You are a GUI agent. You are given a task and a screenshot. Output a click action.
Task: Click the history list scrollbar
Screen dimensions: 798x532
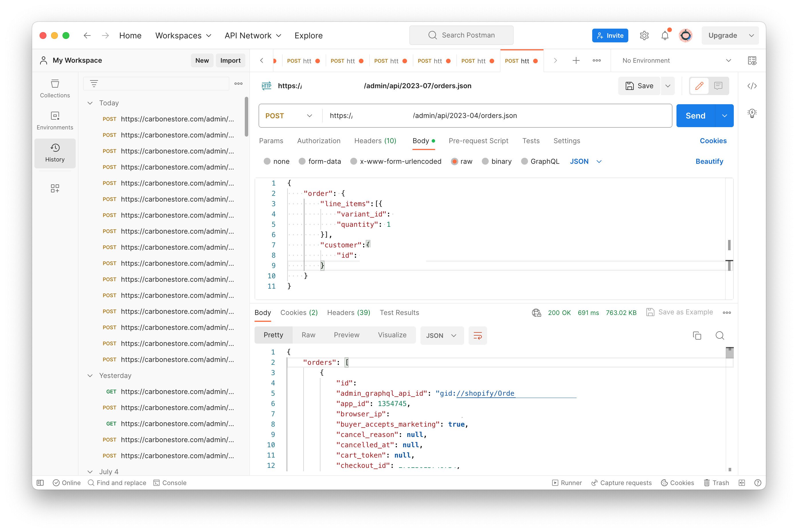[246, 117]
